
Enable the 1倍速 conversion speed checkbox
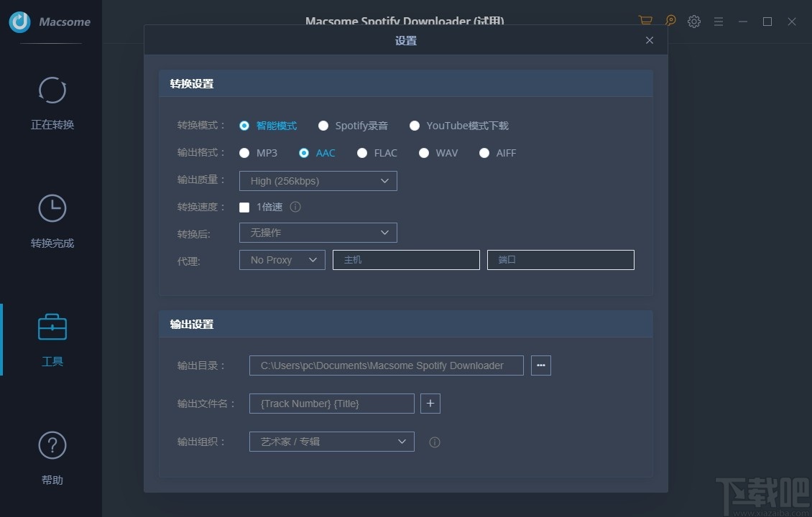pos(244,207)
